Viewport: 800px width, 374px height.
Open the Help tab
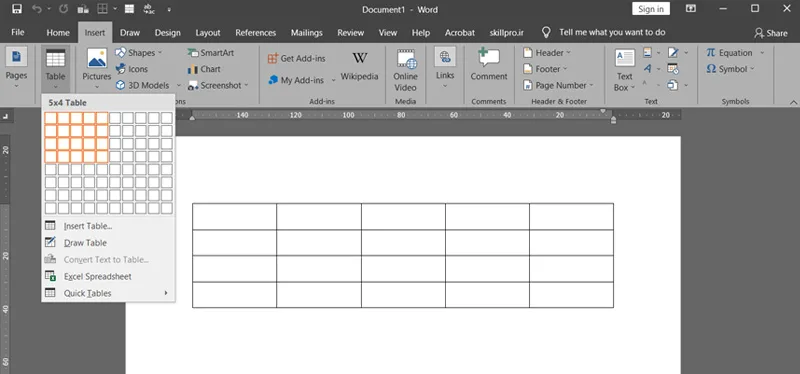coord(420,32)
